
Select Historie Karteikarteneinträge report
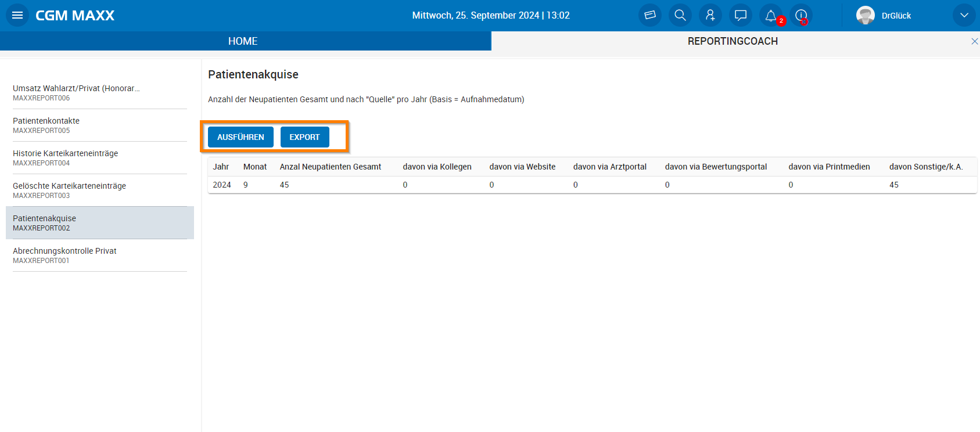pos(100,158)
